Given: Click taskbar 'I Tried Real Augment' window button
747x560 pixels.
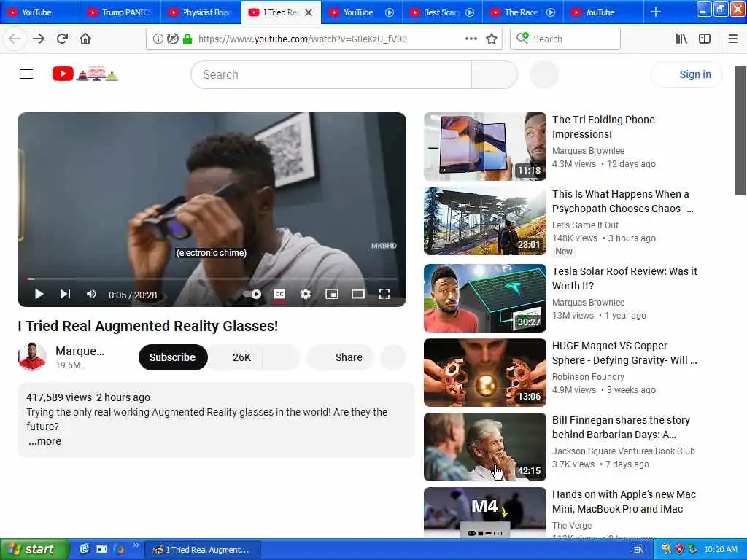Looking at the screenshot, I should coord(203,550).
